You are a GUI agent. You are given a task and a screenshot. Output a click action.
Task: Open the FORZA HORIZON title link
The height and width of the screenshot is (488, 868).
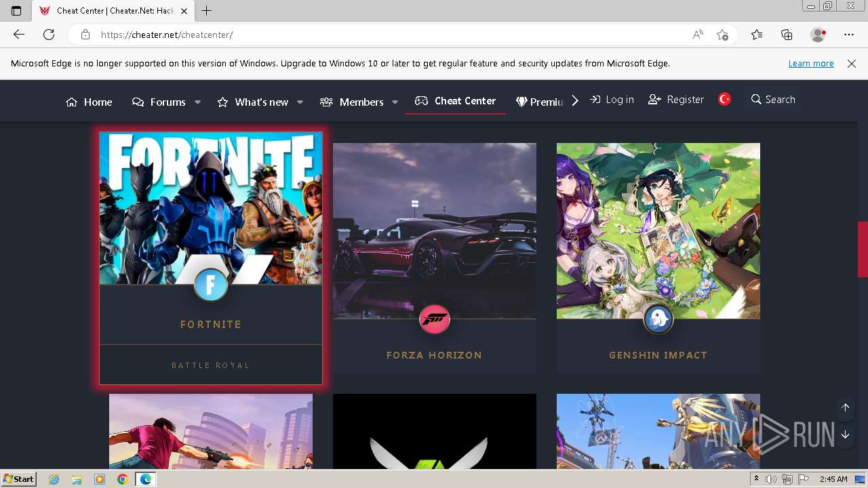point(435,355)
